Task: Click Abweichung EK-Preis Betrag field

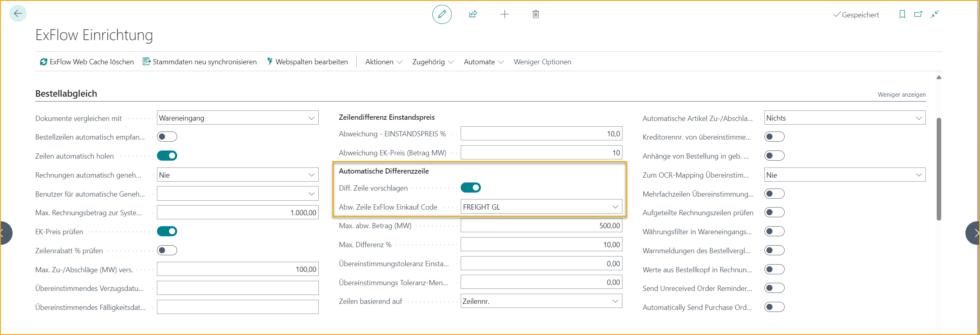Action: pos(541,153)
